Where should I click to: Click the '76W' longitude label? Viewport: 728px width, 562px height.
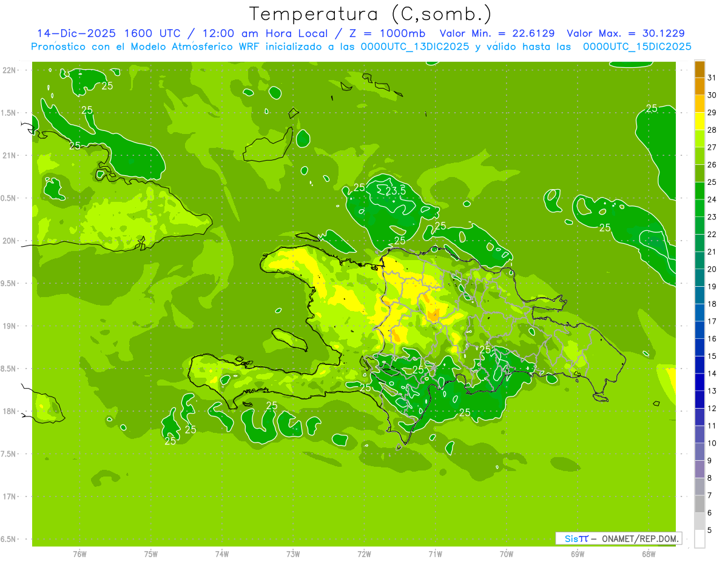79,554
